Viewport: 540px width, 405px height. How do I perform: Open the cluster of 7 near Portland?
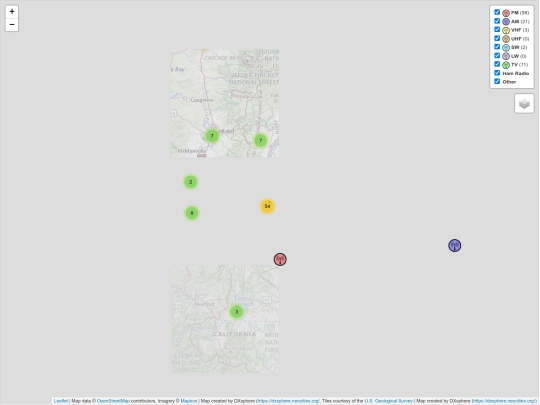pyautogui.click(x=212, y=136)
